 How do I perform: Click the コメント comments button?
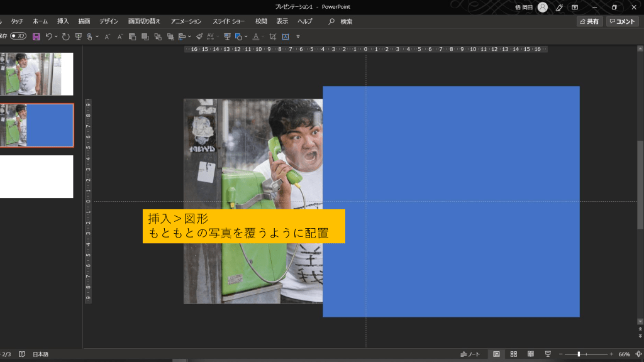click(623, 21)
